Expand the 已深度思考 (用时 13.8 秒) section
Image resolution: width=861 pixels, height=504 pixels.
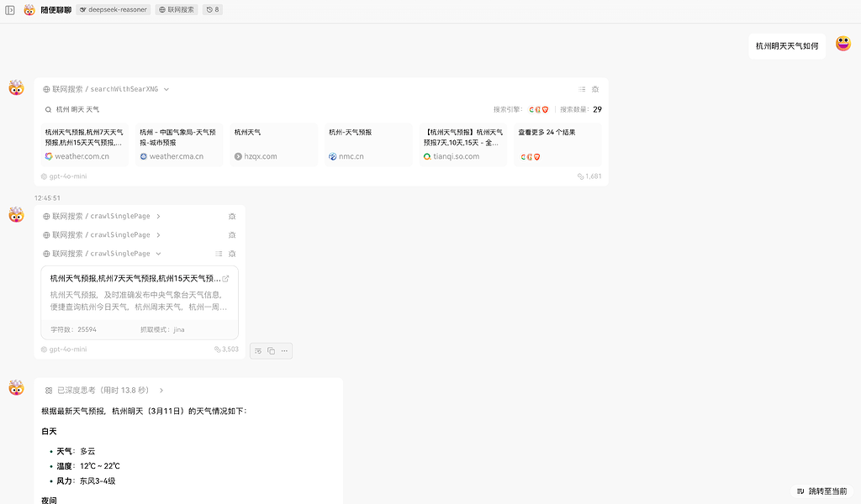[x=161, y=391]
